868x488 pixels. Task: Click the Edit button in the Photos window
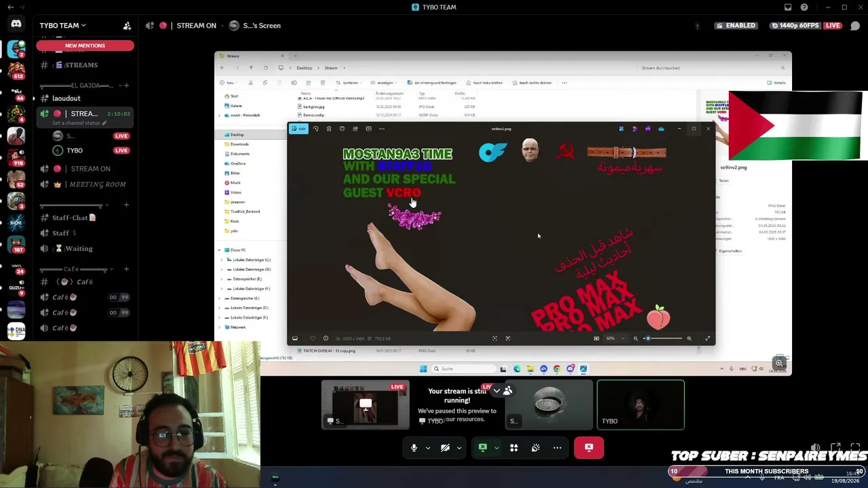(299, 129)
